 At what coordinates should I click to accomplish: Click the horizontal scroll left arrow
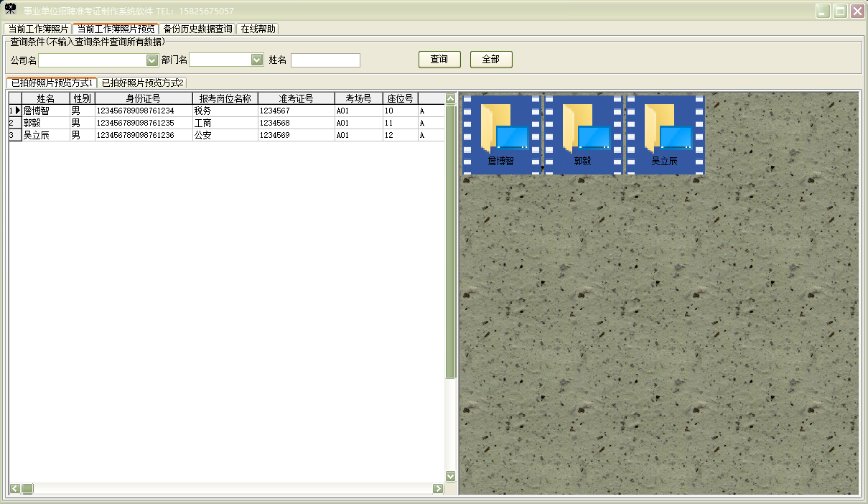pyautogui.click(x=14, y=489)
